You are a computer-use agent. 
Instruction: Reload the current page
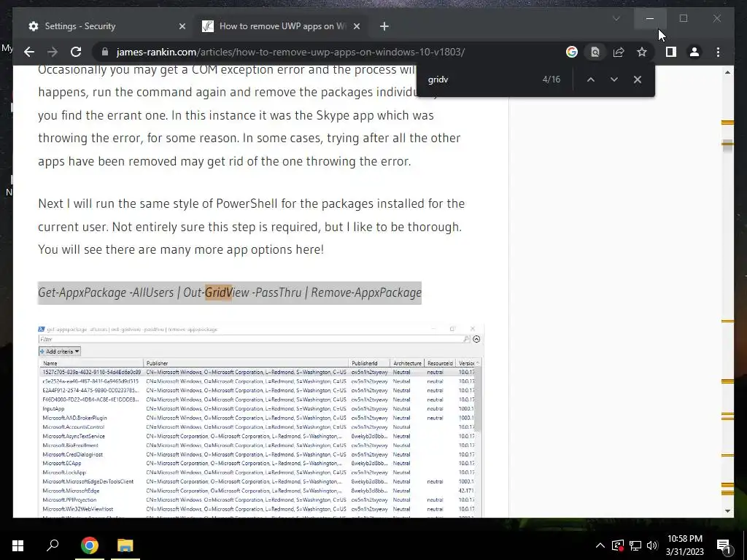(76, 52)
